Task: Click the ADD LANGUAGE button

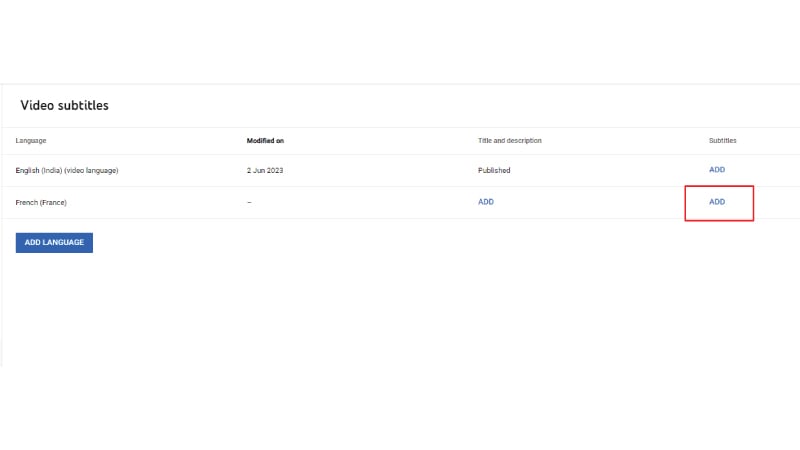Action: (x=54, y=242)
